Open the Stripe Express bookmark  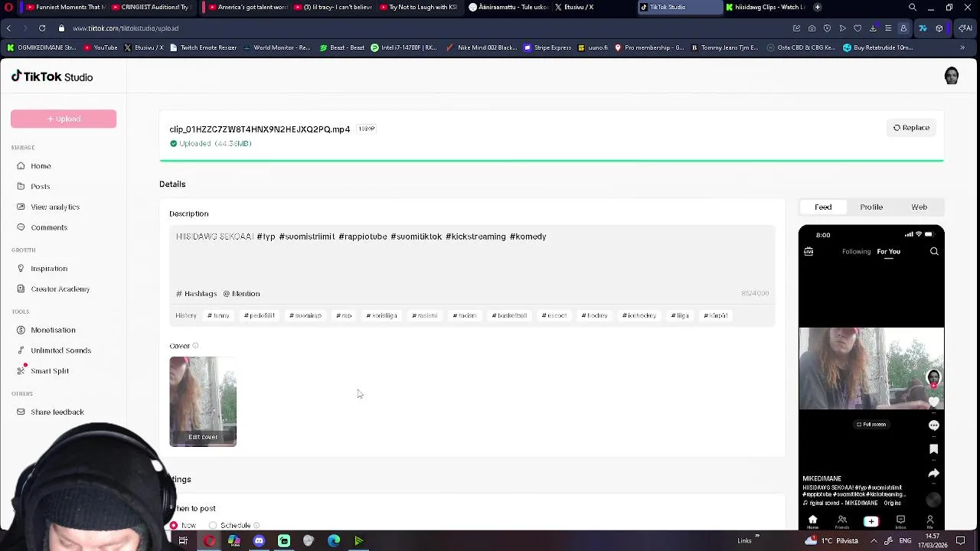(x=547, y=47)
